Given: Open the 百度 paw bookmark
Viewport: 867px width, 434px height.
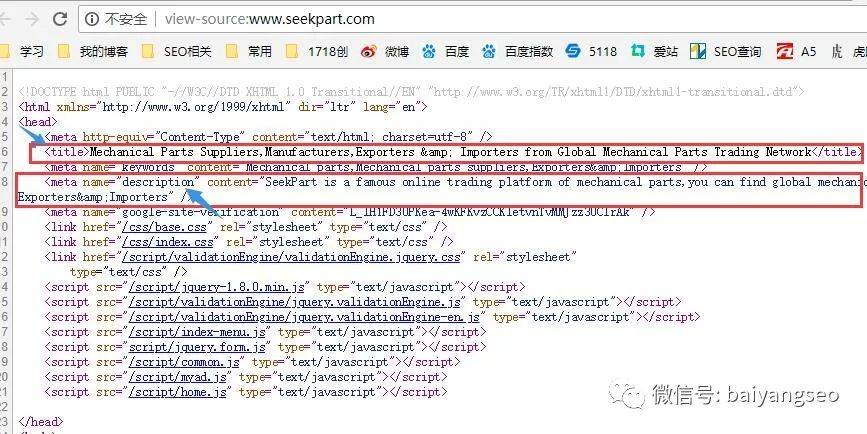Looking at the screenshot, I should [445, 52].
